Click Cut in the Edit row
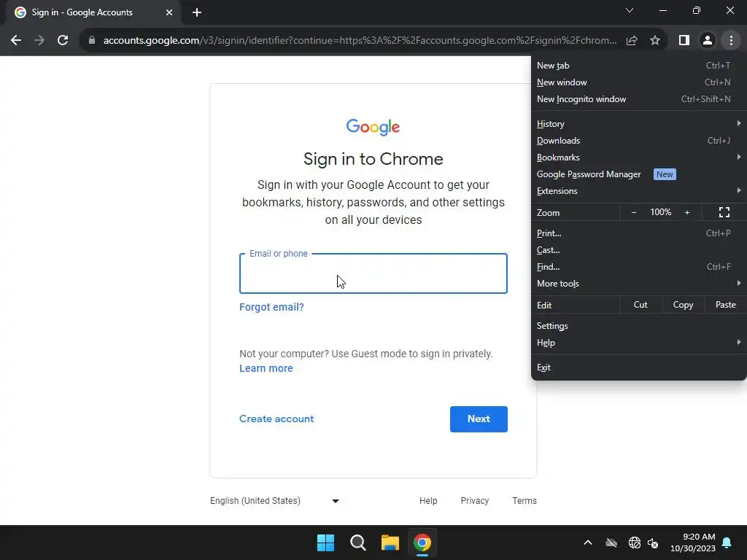The image size is (747, 560). tap(640, 305)
